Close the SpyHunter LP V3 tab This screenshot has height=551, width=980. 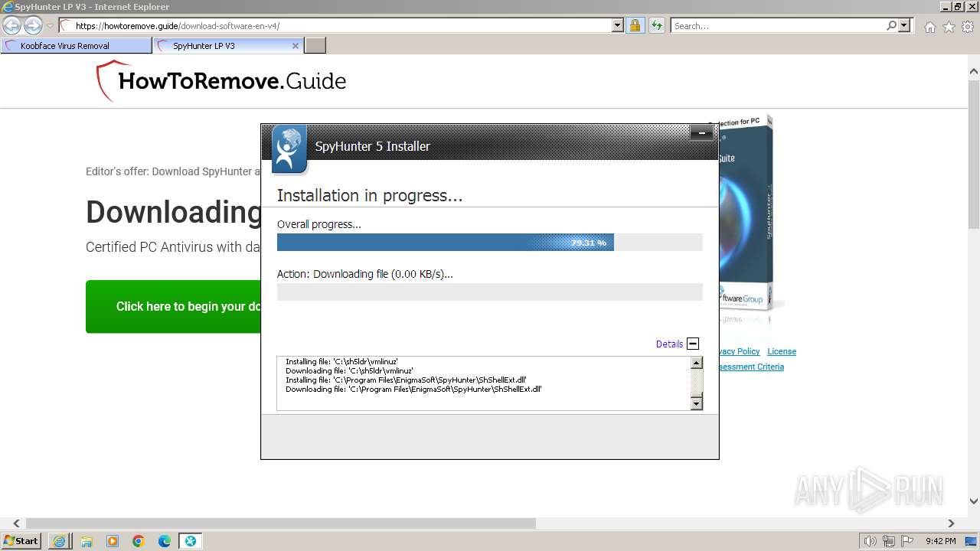point(296,46)
